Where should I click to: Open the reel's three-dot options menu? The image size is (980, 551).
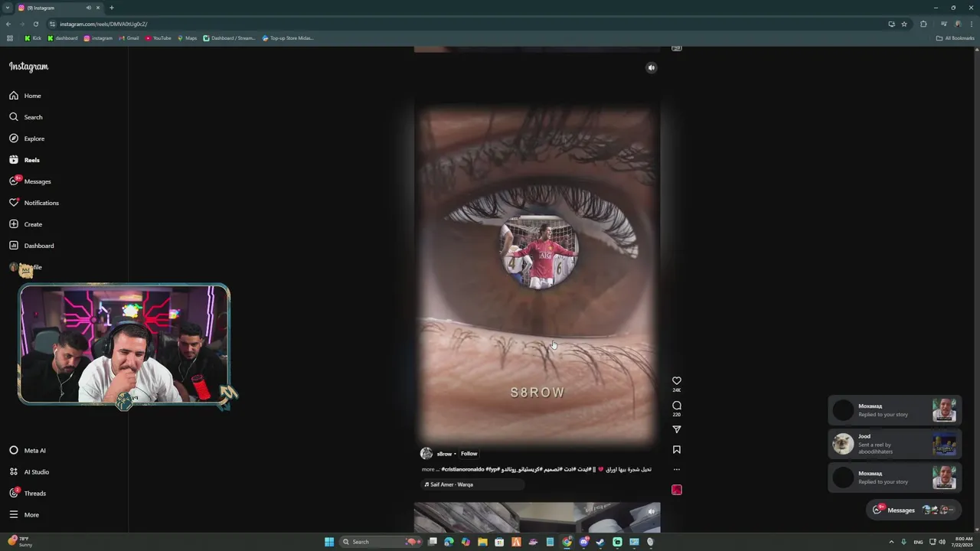tap(677, 469)
